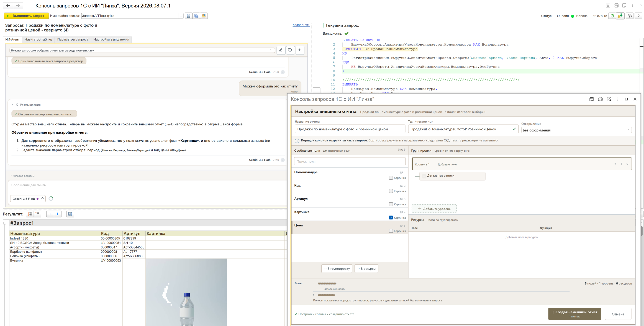This screenshot has height=326, width=644.
Task: Click the blue up arrow in Результат toolbar
Action: click(50, 214)
